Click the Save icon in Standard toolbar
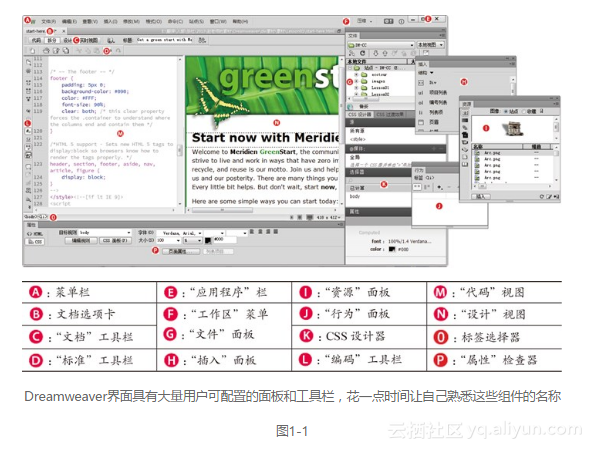593x450 pixels. click(56, 50)
